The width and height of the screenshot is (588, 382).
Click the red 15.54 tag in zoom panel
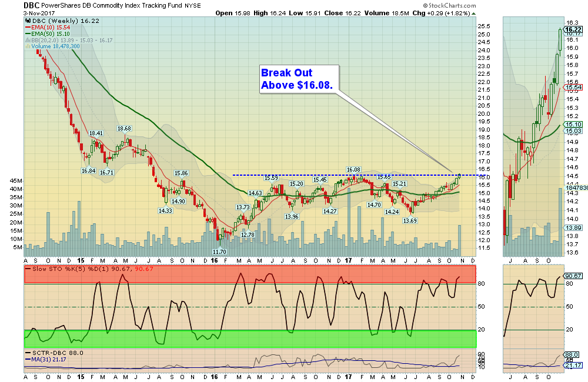point(573,88)
